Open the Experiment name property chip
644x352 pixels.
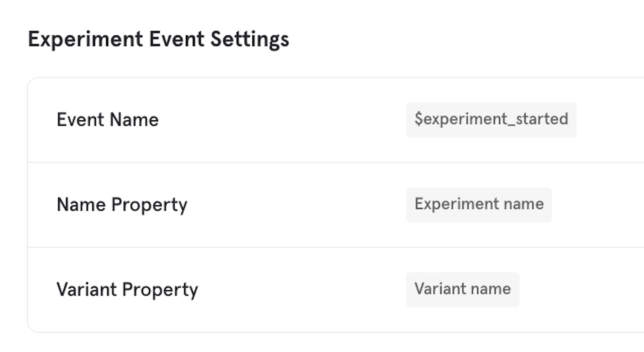tap(479, 204)
